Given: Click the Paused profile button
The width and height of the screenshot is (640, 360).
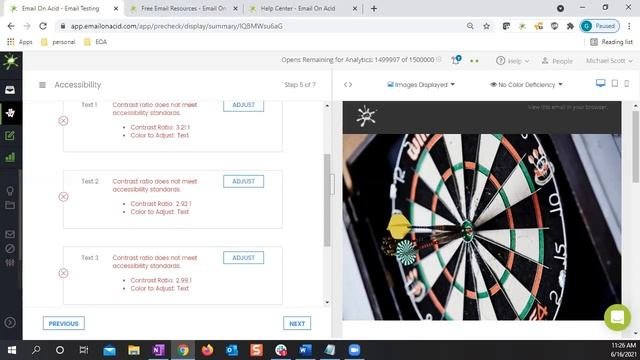Looking at the screenshot, I should click(x=600, y=26).
